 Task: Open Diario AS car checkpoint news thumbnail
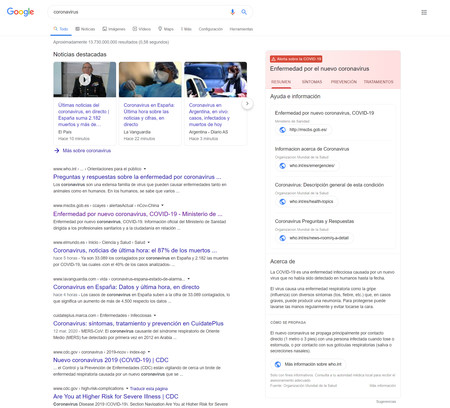click(x=216, y=80)
